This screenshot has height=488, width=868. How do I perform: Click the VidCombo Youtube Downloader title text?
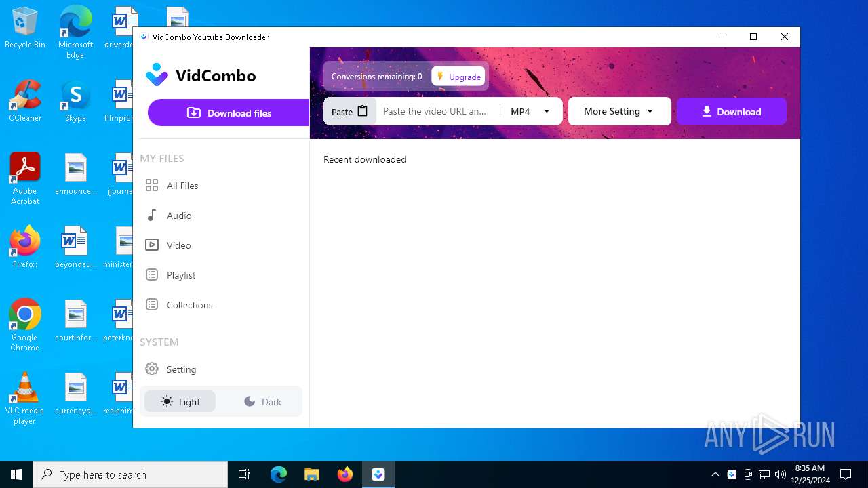[210, 37]
